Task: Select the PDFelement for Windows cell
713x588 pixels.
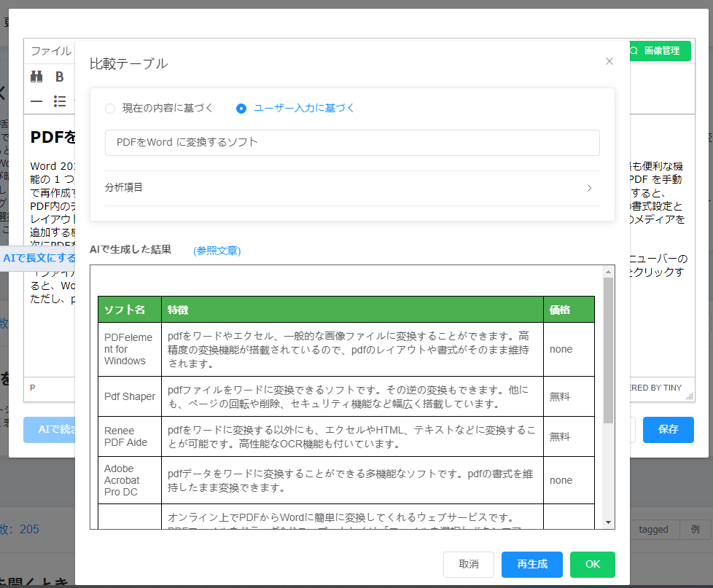Action: click(x=130, y=350)
